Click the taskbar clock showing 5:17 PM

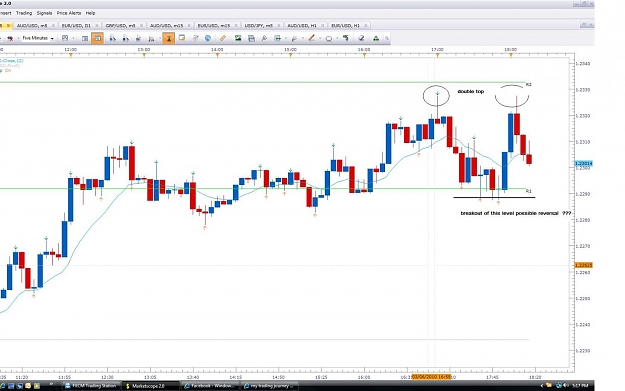coord(580,385)
